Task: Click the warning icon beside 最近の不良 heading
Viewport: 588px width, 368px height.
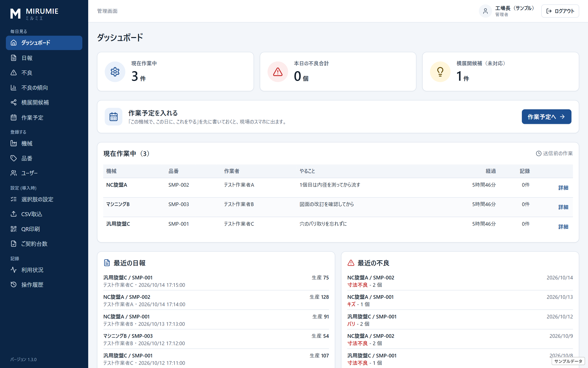Action: point(351,263)
